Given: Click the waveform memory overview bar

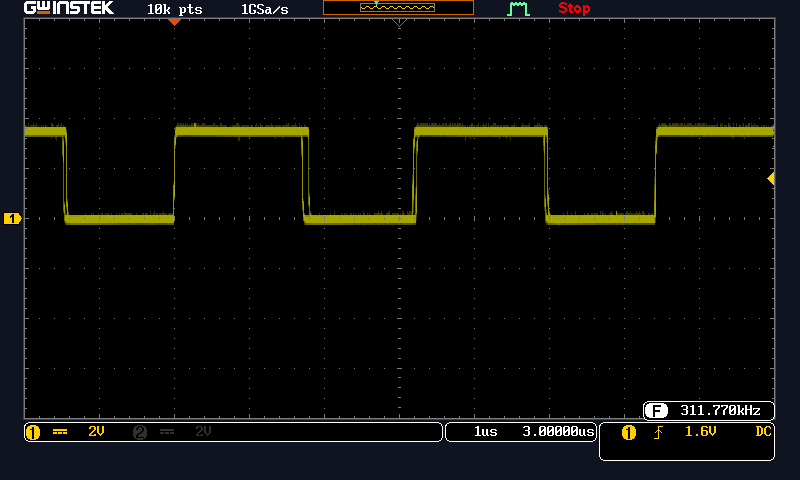Looking at the screenshot, I should (398, 8).
